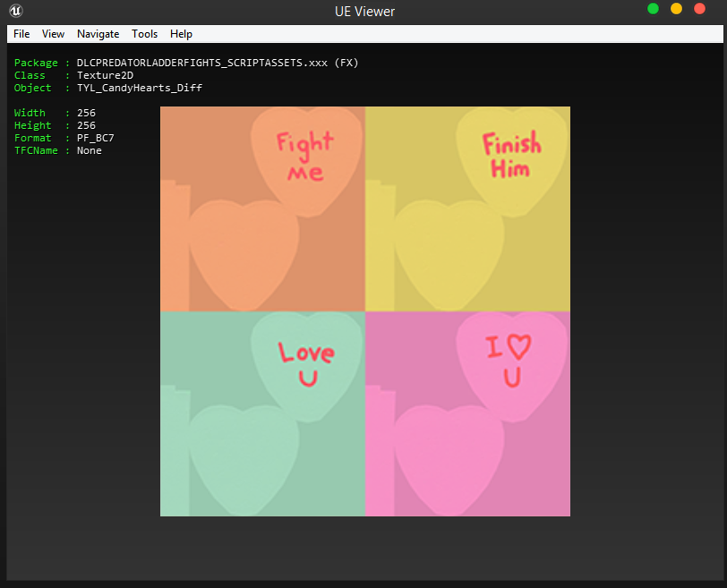Show the Help menu

point(181,34)
